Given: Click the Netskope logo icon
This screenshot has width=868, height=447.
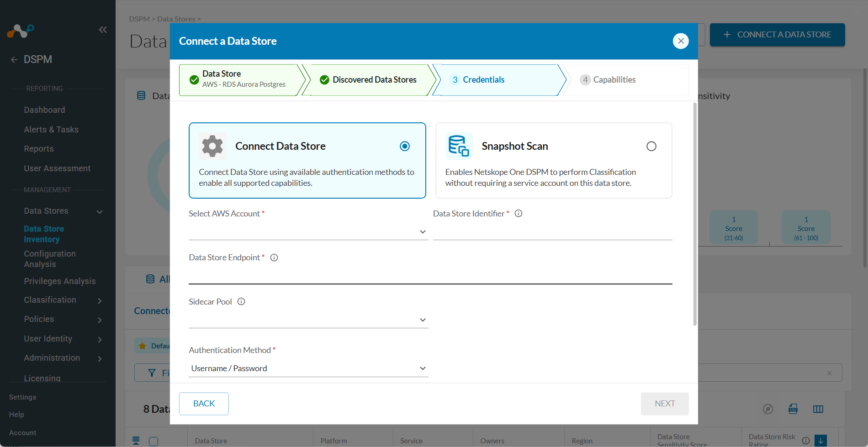Looking at the screenshot, I should 21,31.
